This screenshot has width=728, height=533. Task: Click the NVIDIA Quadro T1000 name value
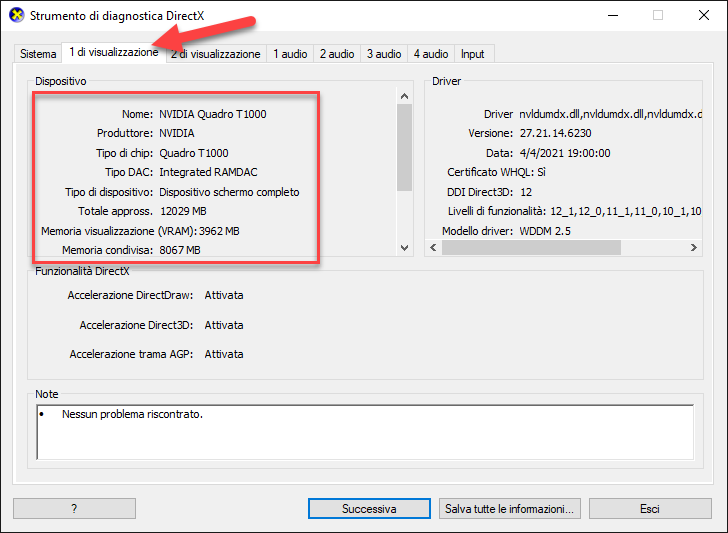(x=213, y=114)
